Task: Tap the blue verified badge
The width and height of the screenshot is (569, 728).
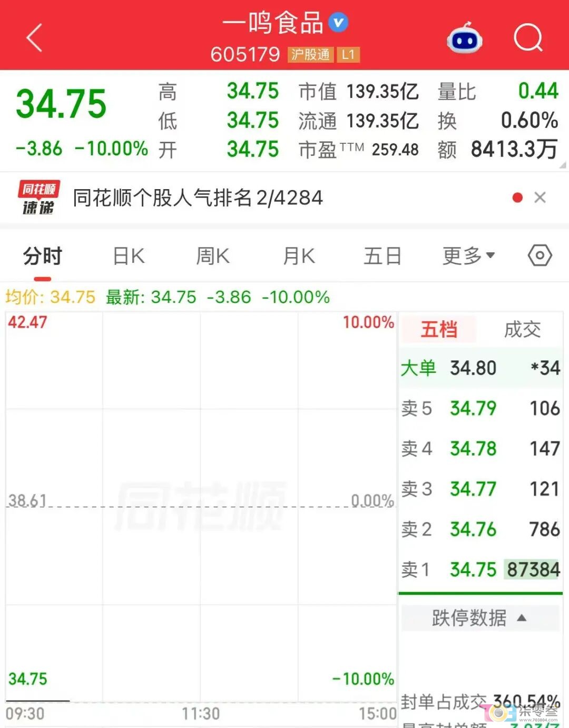Action: click(338, 23)
